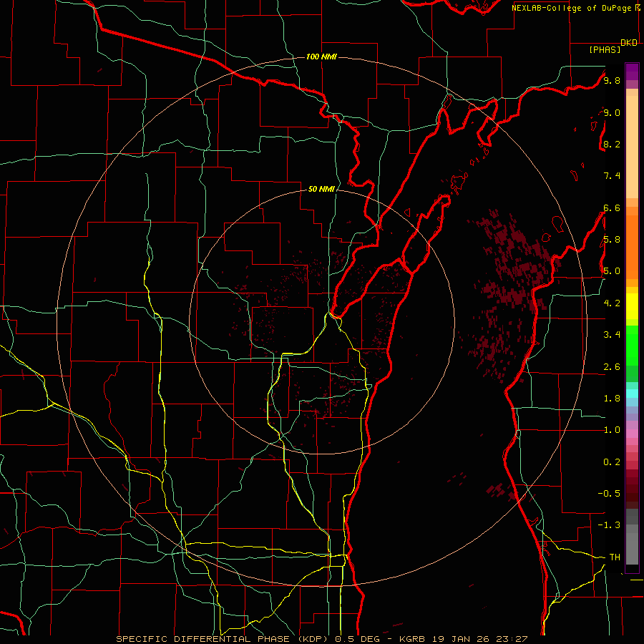This screenshot has width=644, height=644.
Task: Click the 2.6 legend value
Action: [x=612, y=366]
